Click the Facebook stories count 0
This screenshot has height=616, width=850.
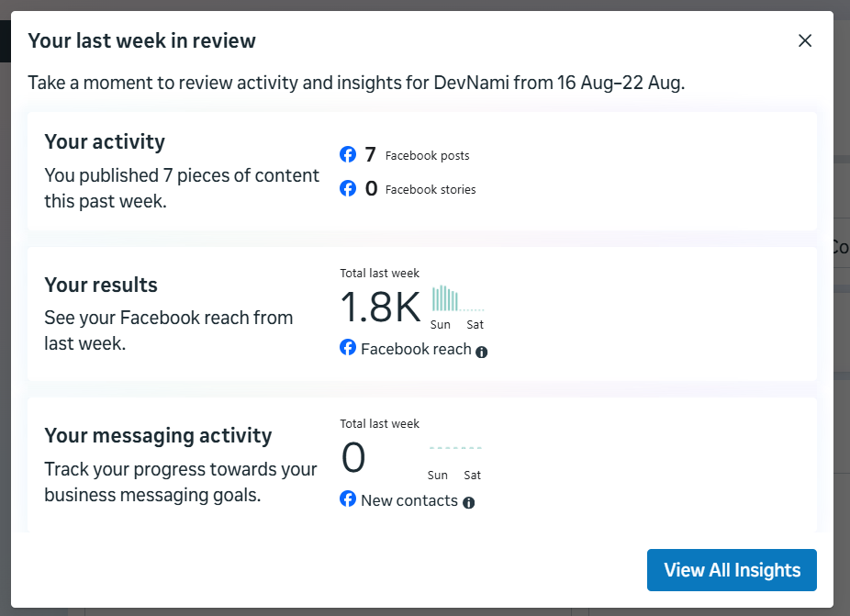(372, 189)
